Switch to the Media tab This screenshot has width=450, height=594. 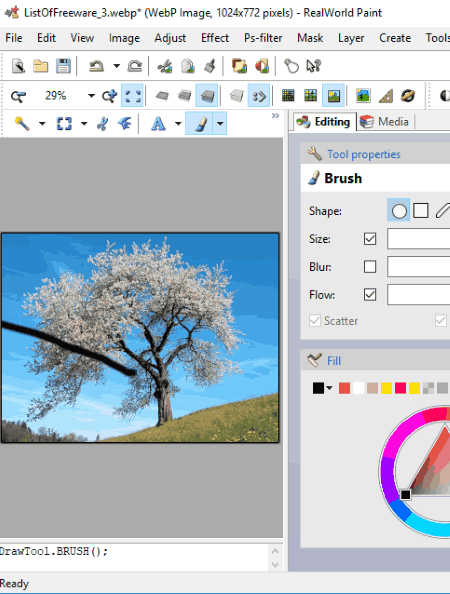tap(385, 122)
